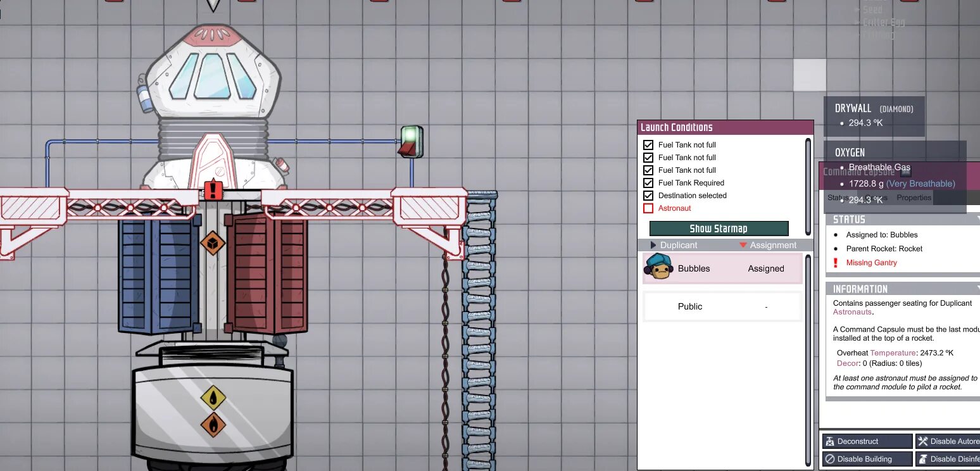Sort by Assignment red arrow
The height and width of the screenshot is (471, 980).
(743, 245)
